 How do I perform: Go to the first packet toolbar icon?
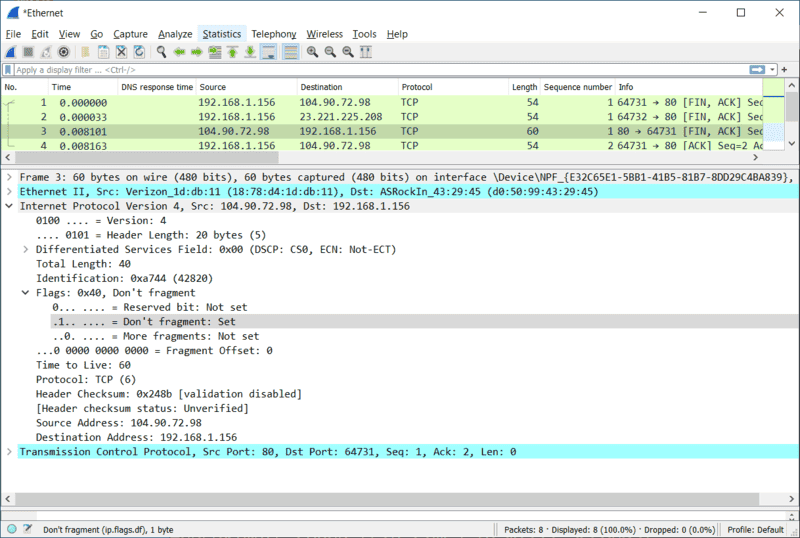[x=233, y=51]
